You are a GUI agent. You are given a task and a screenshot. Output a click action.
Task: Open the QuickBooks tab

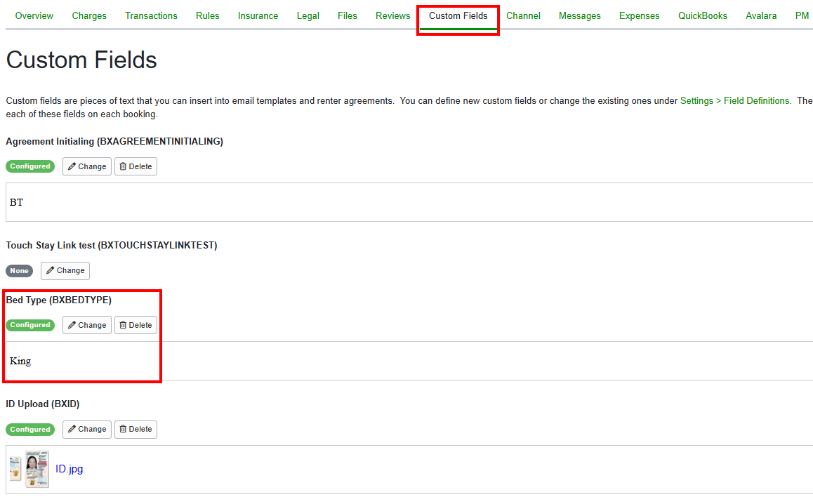(702, 15)
